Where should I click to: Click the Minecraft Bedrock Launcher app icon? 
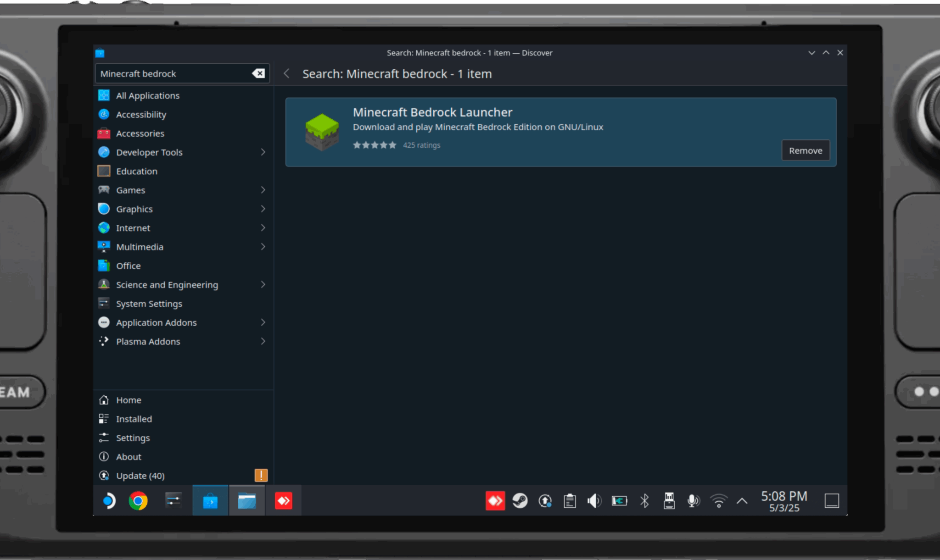click(x=322, y=132)
